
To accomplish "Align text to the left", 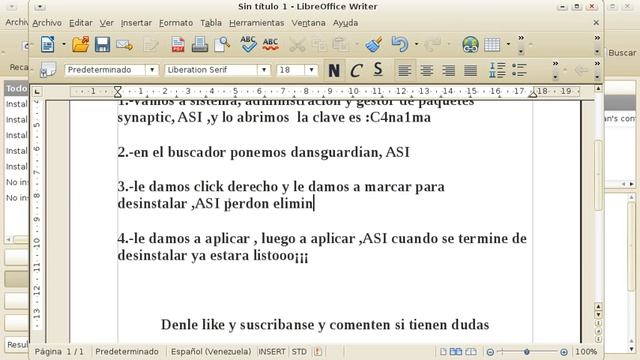I will coord(404,71).
